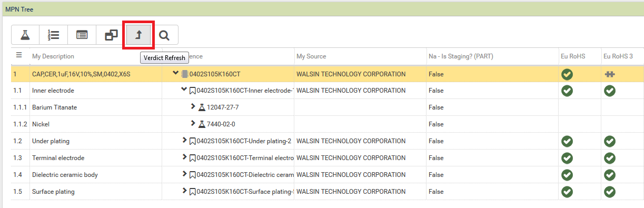Viewport: 644px width, 208px height.
Task: Expand the 7440-02-0 substance node
Action: 193,124
